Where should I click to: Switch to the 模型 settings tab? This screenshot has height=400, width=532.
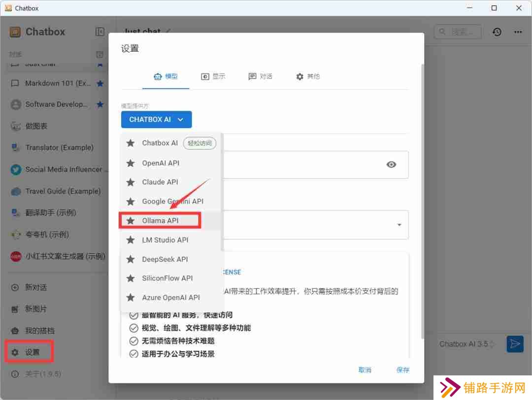click(166, 77)
